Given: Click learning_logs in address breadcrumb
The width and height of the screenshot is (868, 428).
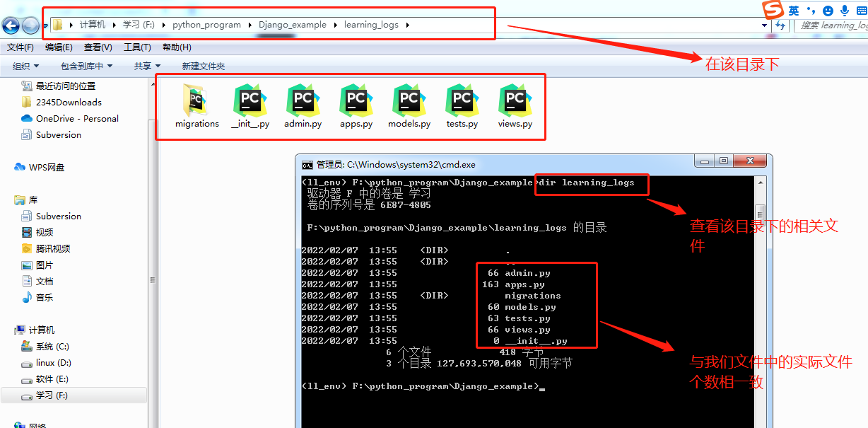Looking at the screenshot, I should (x=371, y=25).
